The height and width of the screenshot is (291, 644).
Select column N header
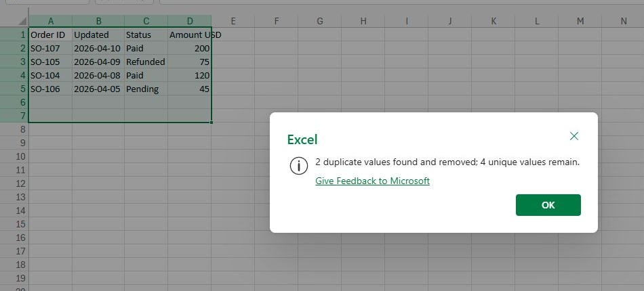[623, 21]
